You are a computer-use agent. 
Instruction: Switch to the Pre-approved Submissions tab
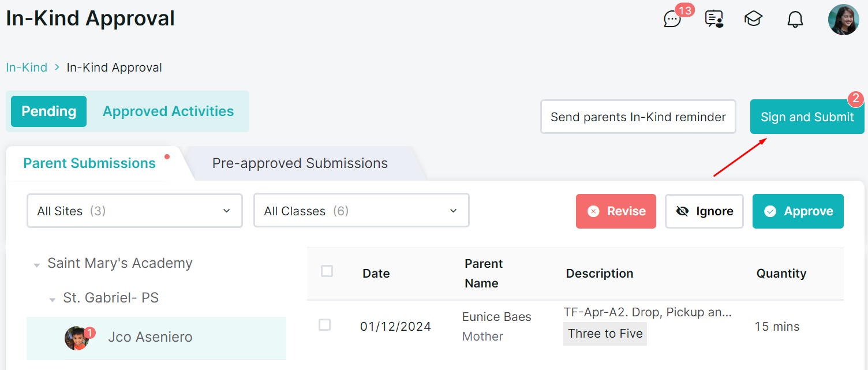pos(300,163)
